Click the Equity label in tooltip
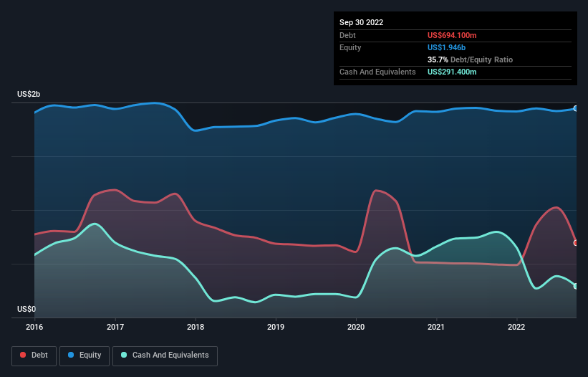The height and width of the screenshot is (377, 588). click(350, 47)
